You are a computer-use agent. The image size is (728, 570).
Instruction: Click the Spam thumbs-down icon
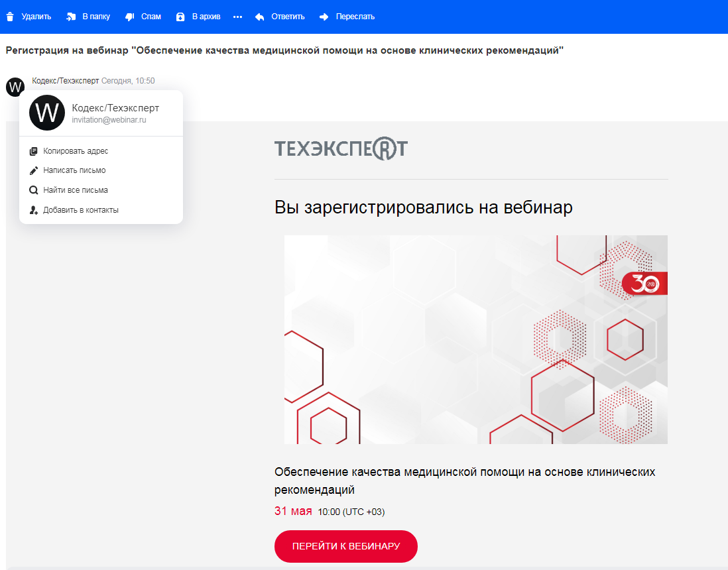[x=130, y=17]
